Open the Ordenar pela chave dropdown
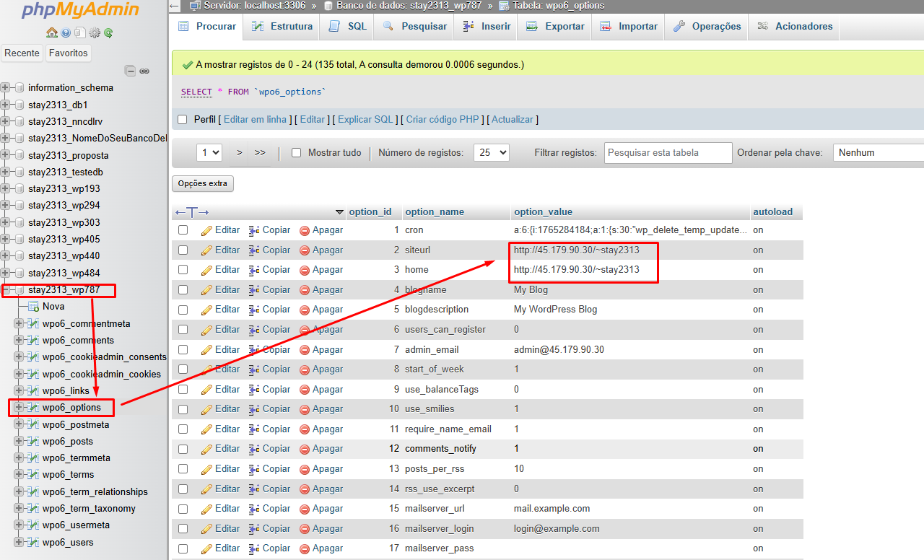This screenshot has height=560, width=924. 878,152
